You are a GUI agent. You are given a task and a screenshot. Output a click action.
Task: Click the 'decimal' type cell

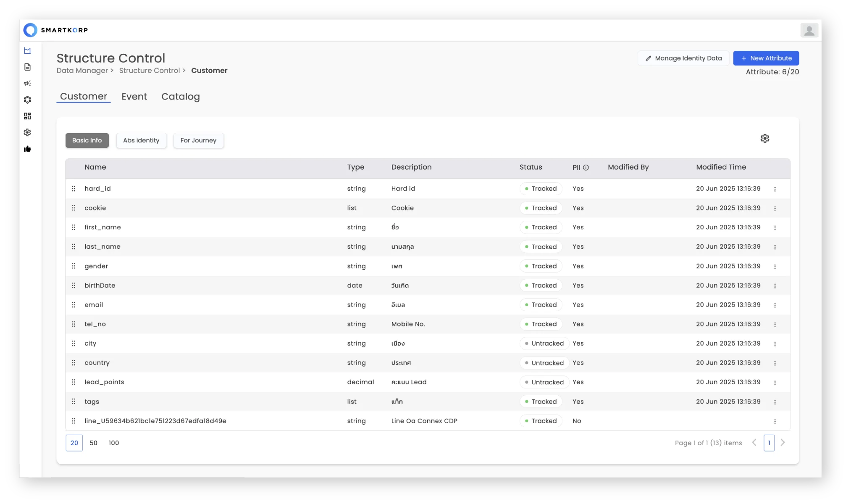pyautogui.click(x=360, y=382)
